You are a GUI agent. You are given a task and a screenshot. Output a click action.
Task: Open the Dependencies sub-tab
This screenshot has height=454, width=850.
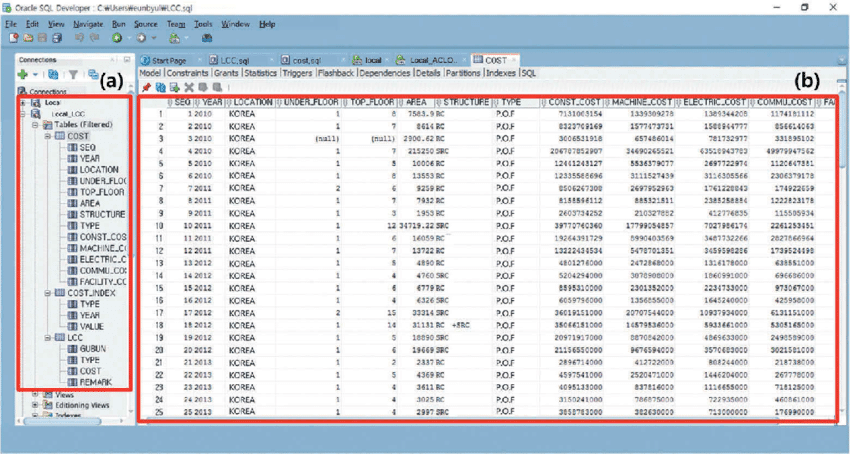pos(384,73)
